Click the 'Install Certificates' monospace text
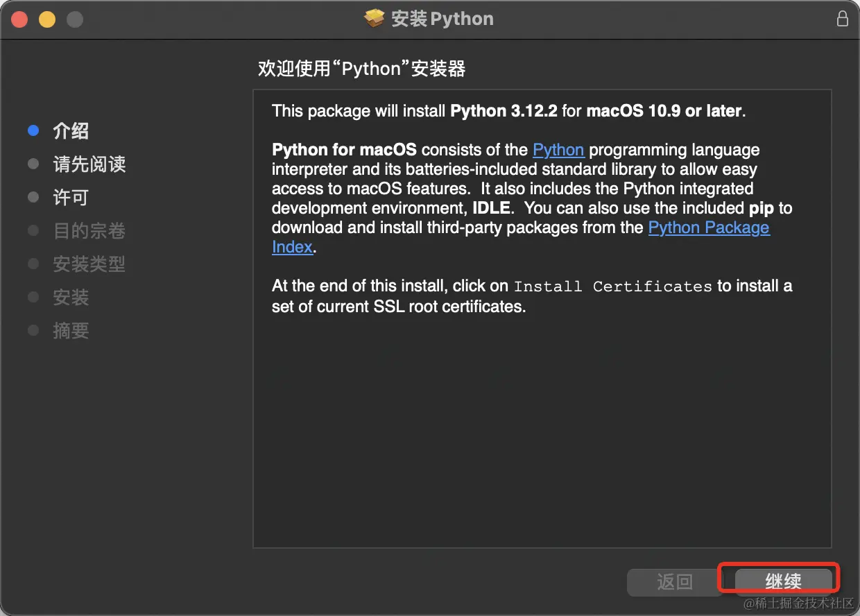The image size is (860, 616). click(612, 286)
